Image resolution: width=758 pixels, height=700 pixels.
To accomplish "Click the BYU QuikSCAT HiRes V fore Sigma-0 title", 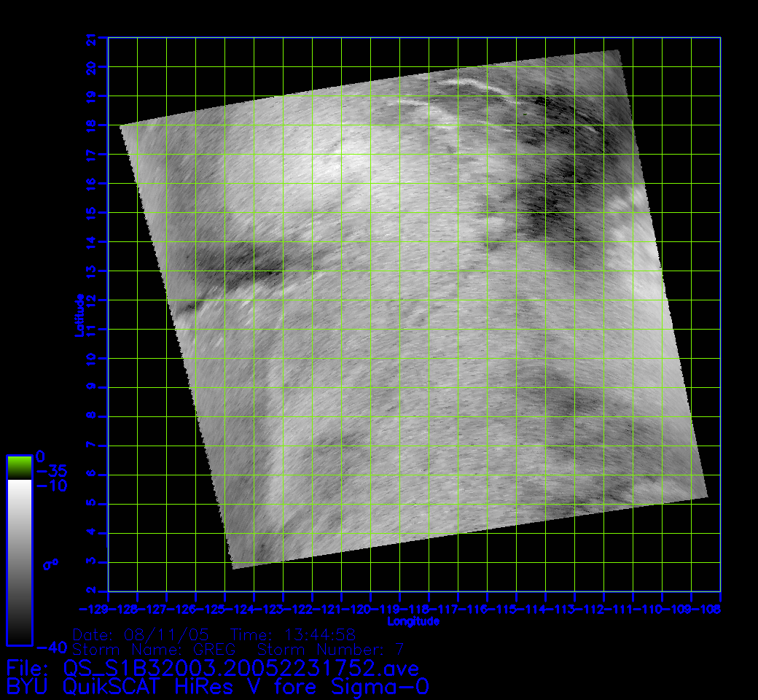I will tap(217, 687).
